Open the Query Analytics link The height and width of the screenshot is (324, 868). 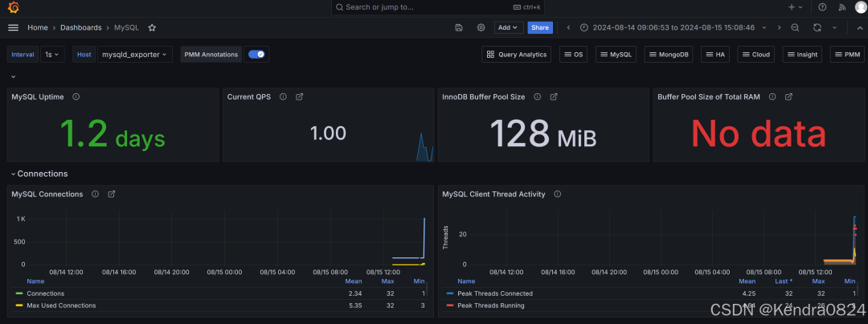(516, 55)
